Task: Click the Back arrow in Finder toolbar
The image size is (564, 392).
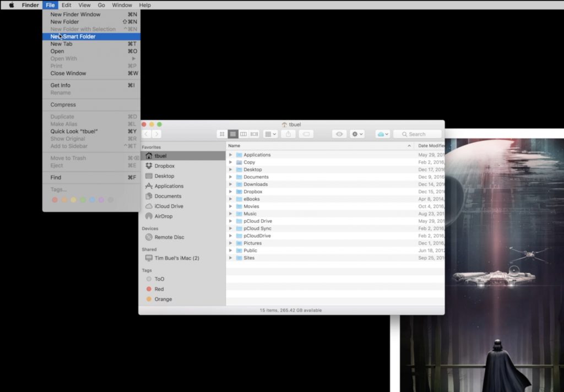Action: 147,134
